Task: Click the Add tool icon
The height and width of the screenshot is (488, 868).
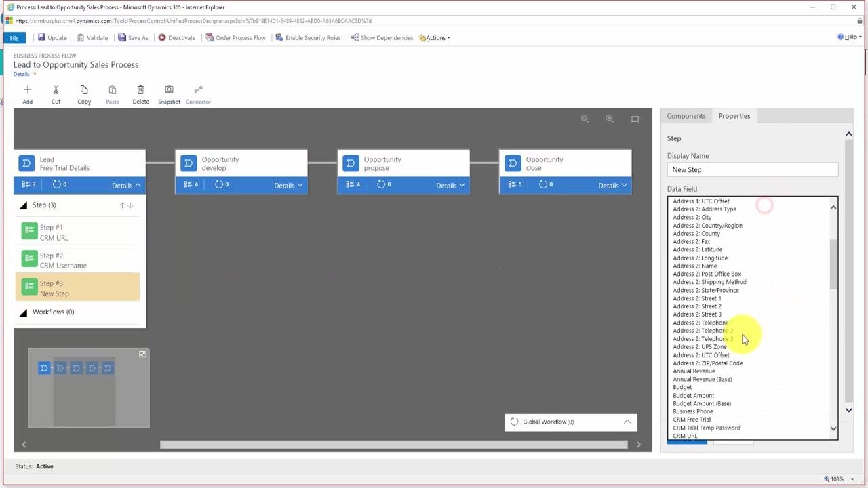Action: coord(27,89)
